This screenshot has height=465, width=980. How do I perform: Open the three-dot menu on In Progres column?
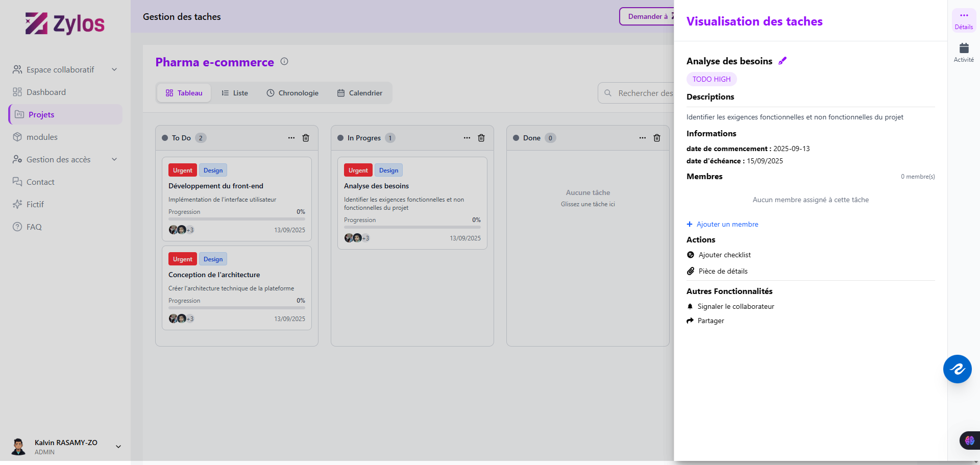[x=467, y=138]
